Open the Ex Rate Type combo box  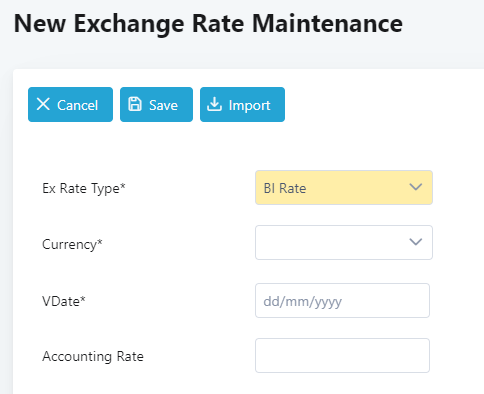[344, 188]
